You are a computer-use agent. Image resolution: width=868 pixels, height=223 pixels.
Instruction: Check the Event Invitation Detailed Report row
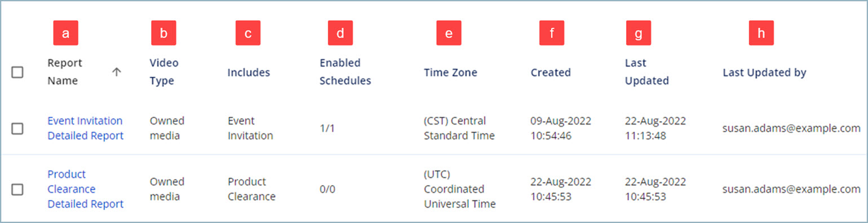17,128
